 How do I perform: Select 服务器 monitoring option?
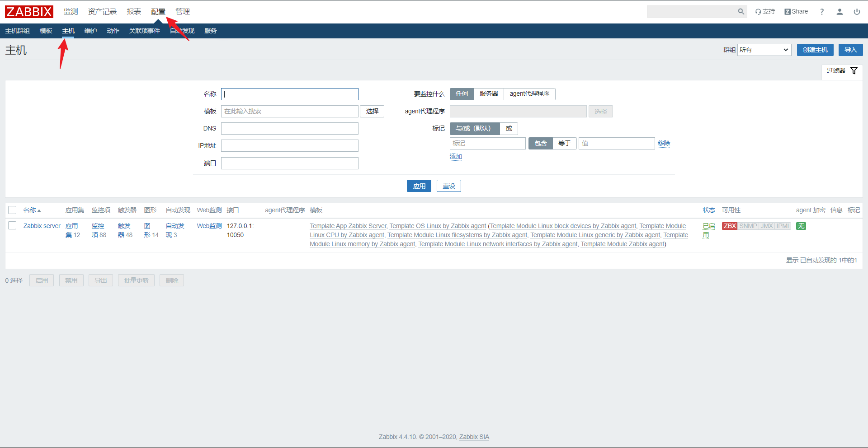489,94
